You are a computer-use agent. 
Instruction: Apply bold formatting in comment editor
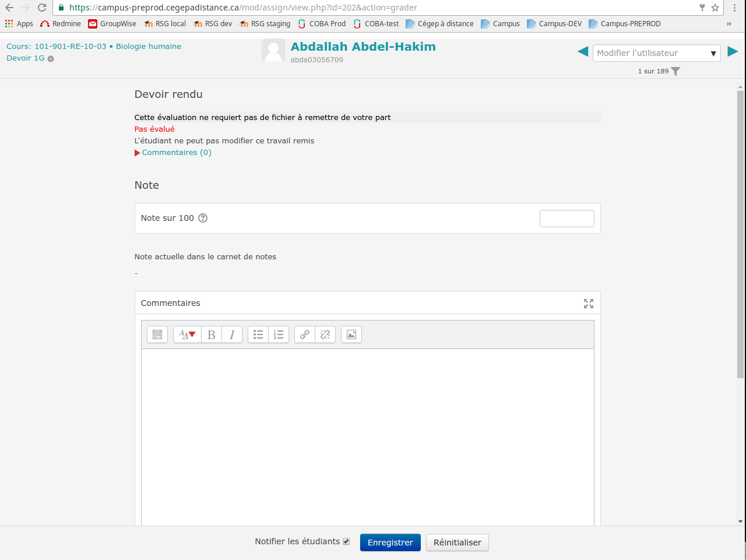pos(212,334)
